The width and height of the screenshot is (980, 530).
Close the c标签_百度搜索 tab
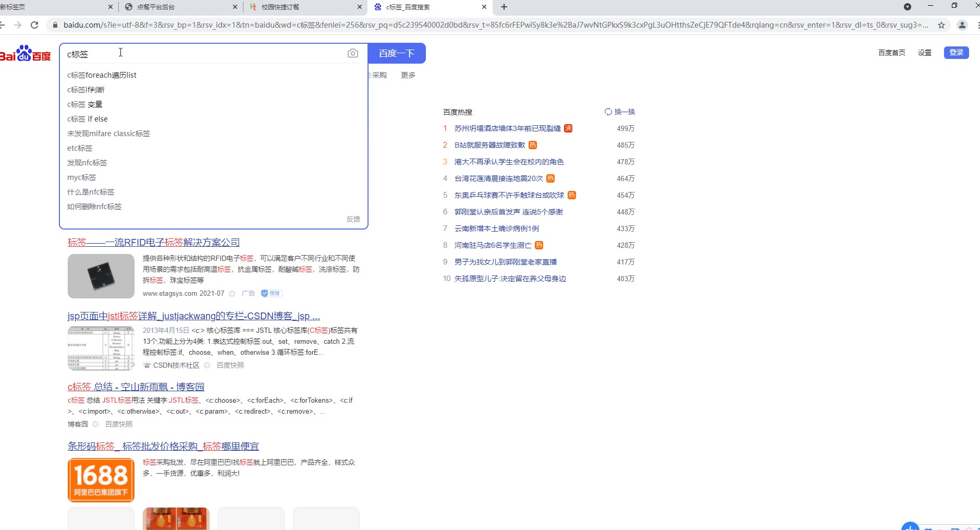(x=484, y=7)
